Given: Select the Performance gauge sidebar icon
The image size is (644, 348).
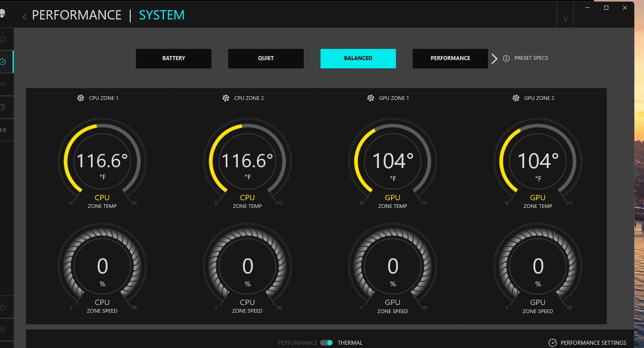Looking at the screenshot, I should [x=3, y=62].
